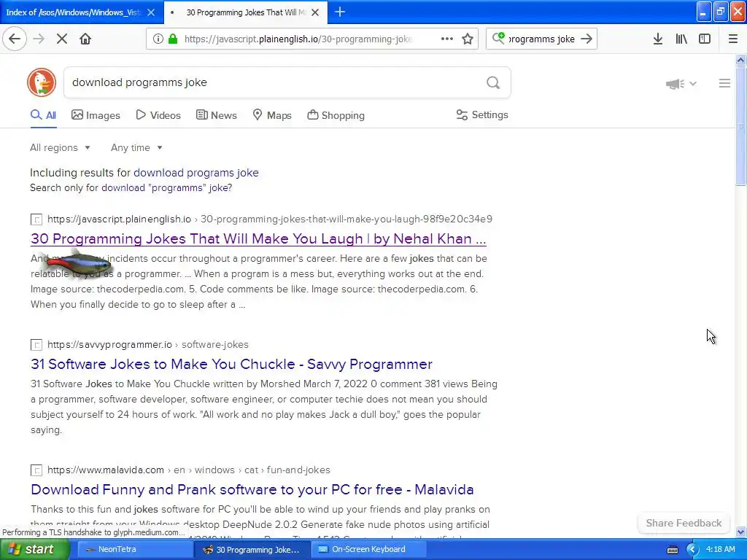Select the 30 Programming Jokes browser tab
This screenshot has width=747, height=560.
tap(245, 12)
